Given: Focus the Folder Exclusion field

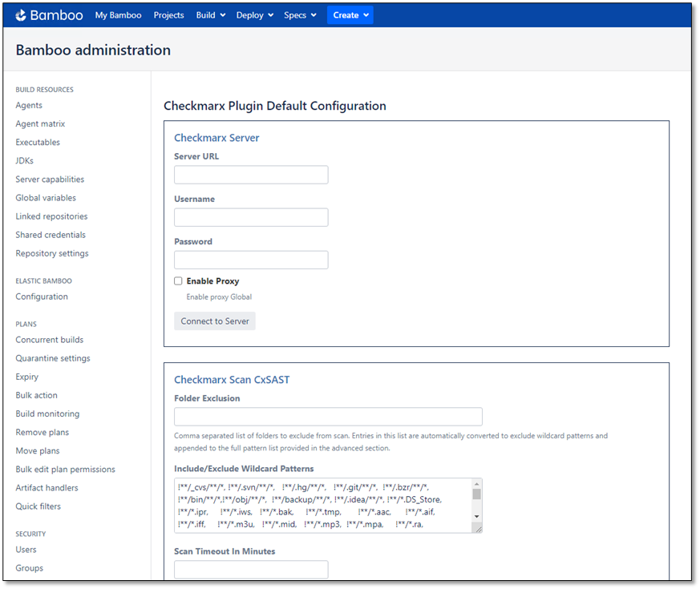Looking at the screenshot, I should [328, 417].
